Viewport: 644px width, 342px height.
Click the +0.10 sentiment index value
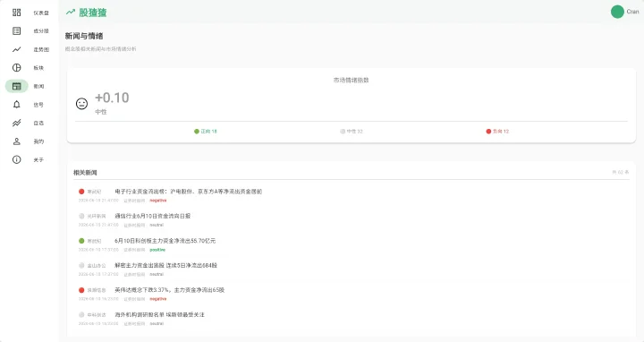pos(112,98)
